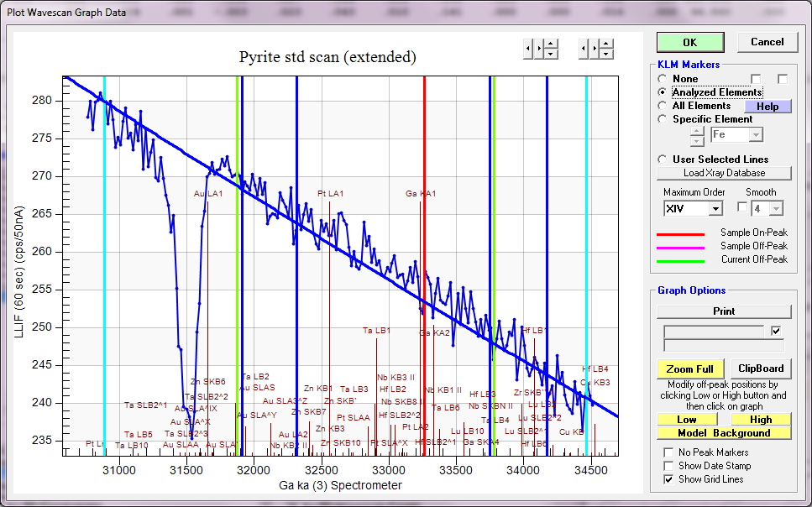Screen dimensions: 812x507
Task: Click left arrow of first graph pan control
Action: tap(527, 49)
